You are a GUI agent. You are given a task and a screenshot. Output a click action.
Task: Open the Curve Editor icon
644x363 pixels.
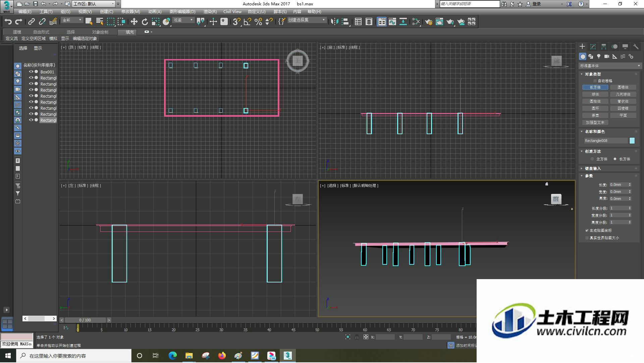392,22
